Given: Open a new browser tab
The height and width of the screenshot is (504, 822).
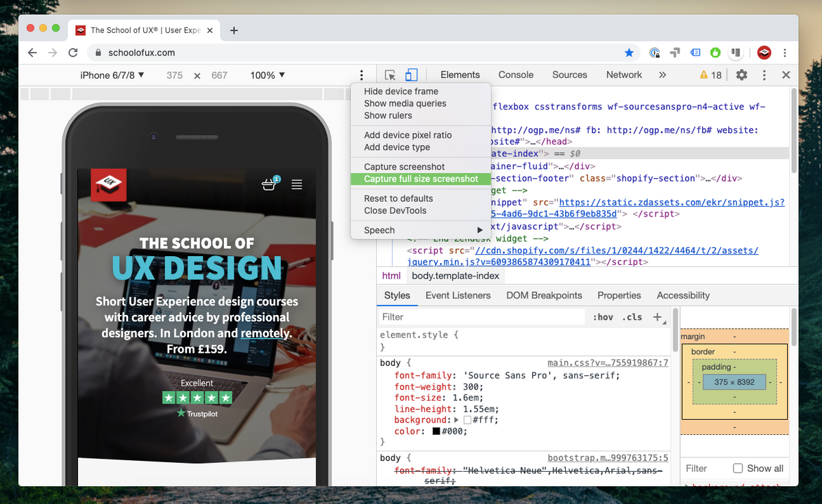Looking at the screenshot, I should (x=234, y=30).
